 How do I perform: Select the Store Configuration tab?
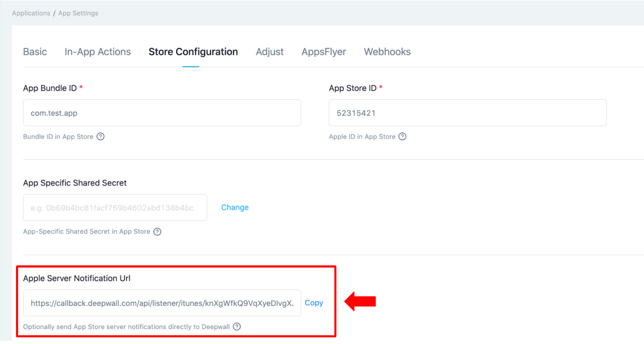193,52
